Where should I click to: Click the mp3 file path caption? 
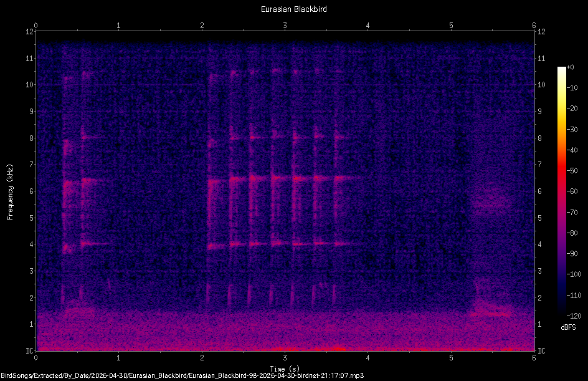[183, 376]
